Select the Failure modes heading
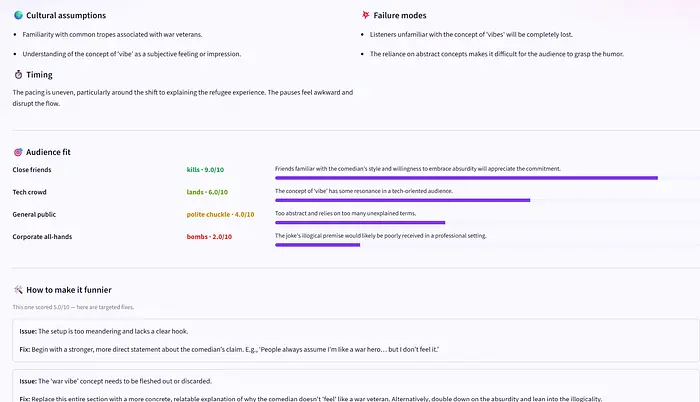700x402 pixels. (x=400, y=15)
